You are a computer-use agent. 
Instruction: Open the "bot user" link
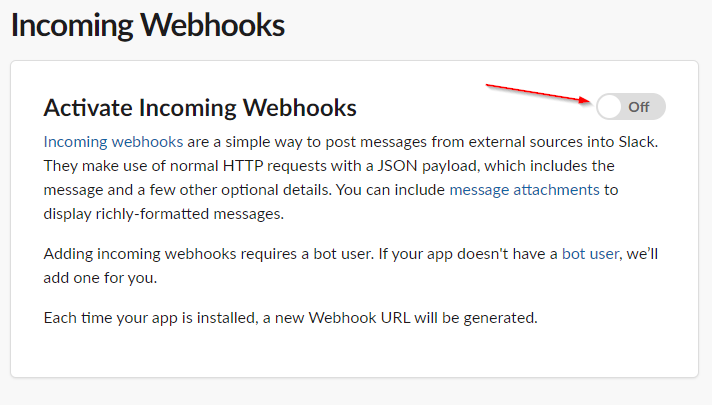590,253
